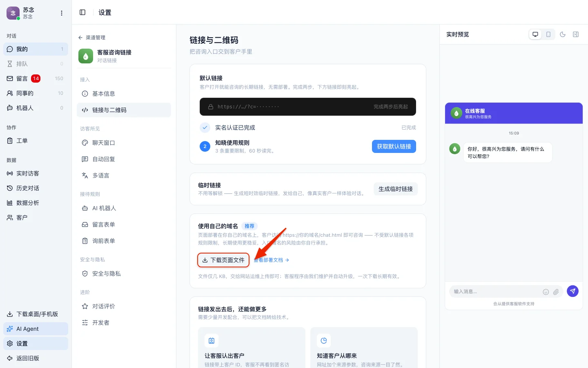Open the emoji picker in chat preview
The width and height of the screenshot is (588, 368).
coord(546,292)
